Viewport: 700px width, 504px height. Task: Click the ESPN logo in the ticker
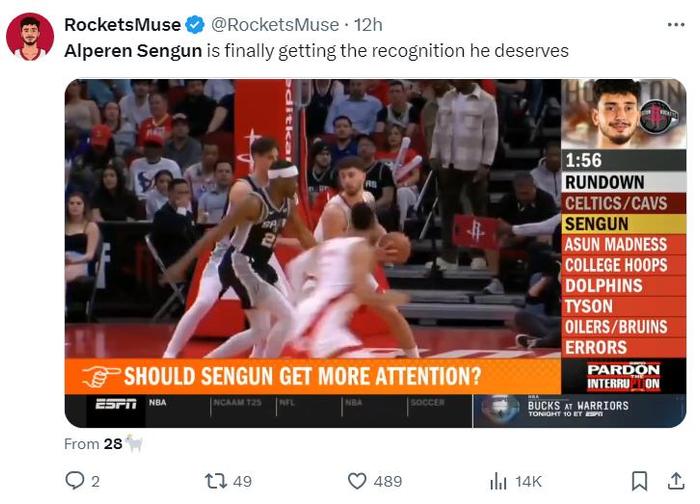[116, 404]
